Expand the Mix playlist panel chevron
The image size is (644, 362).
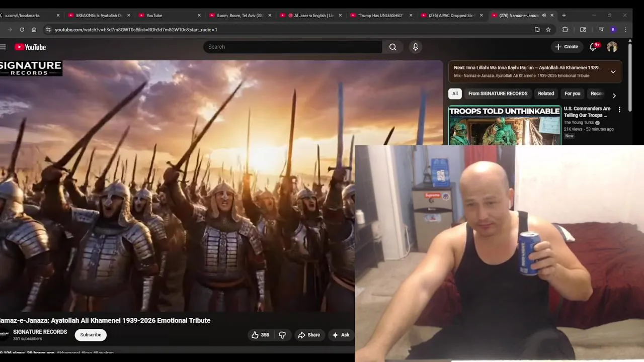click(x=613, y=72)
